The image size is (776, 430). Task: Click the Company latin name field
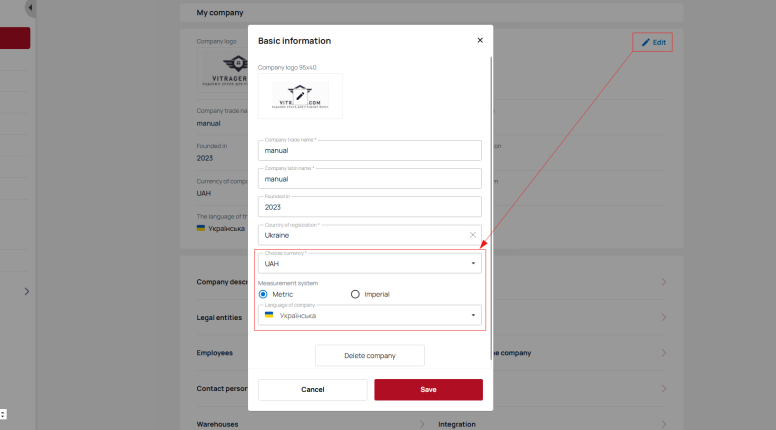[x=369, y=179]
